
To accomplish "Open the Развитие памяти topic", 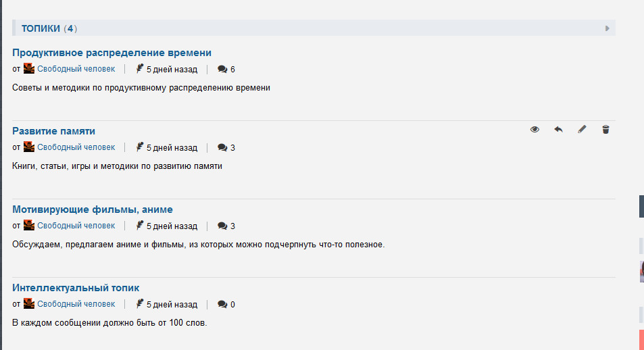I will coord(53,131).
